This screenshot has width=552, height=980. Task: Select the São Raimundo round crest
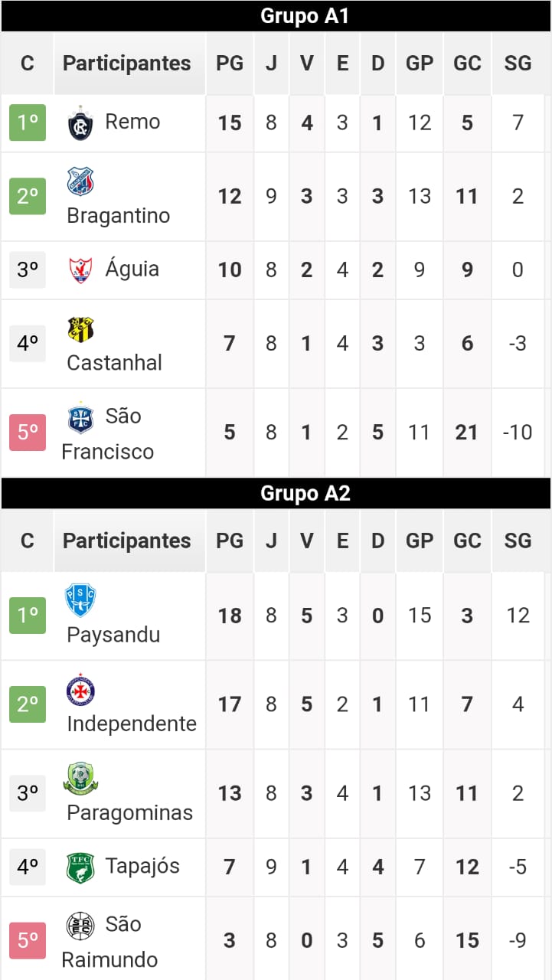[80, 926]
